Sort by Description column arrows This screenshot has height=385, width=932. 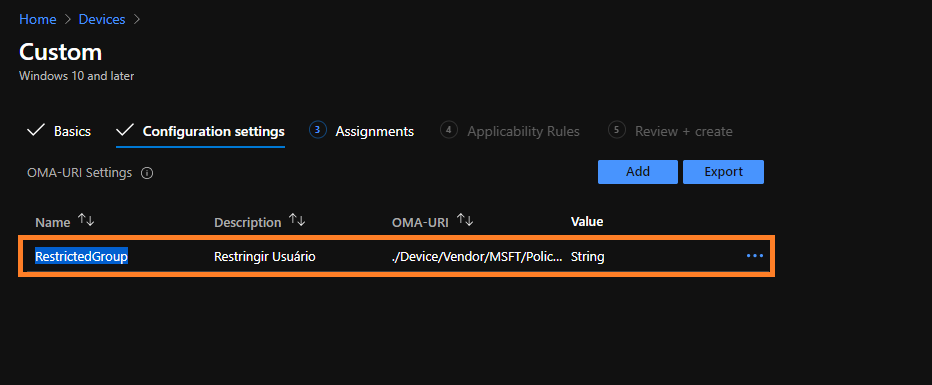click(x=297, y=221)
